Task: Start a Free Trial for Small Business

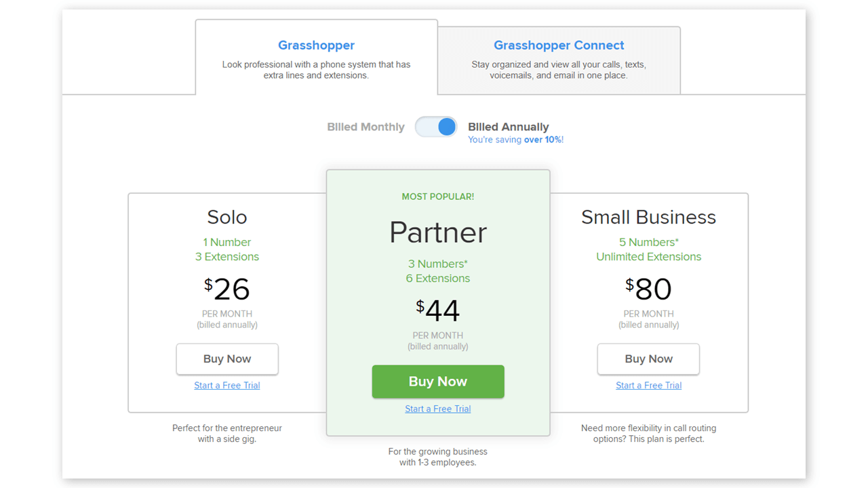Action: (x=649, y=386)
